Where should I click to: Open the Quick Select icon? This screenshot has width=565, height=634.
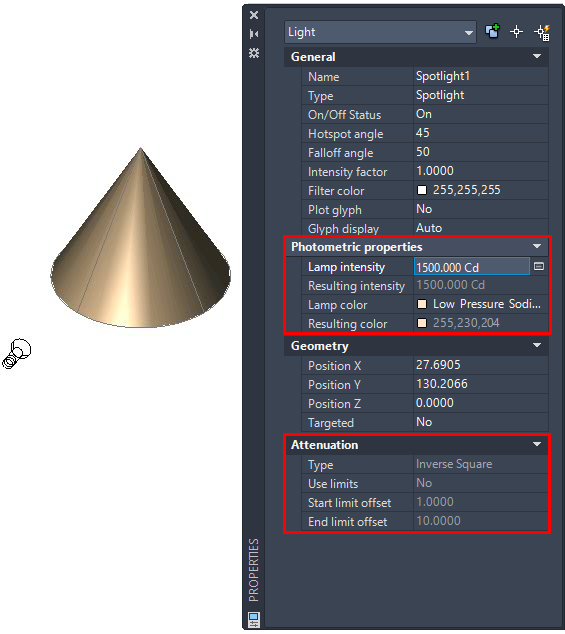542,32
